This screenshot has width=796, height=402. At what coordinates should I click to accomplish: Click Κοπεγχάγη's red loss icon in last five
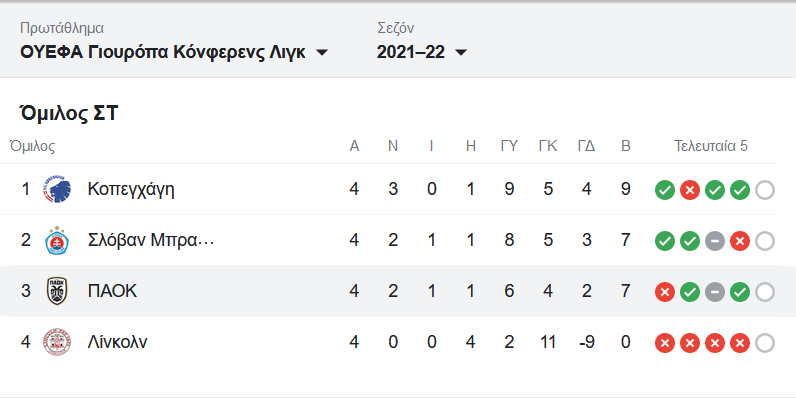pos(690,190)
